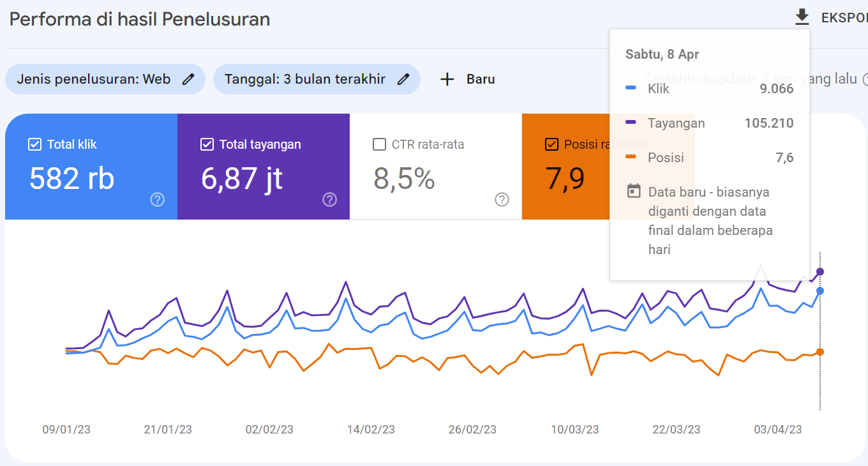Click the 26/02/23 axis date label
This screenshot has width=868, height=466.
coord(472,430)
